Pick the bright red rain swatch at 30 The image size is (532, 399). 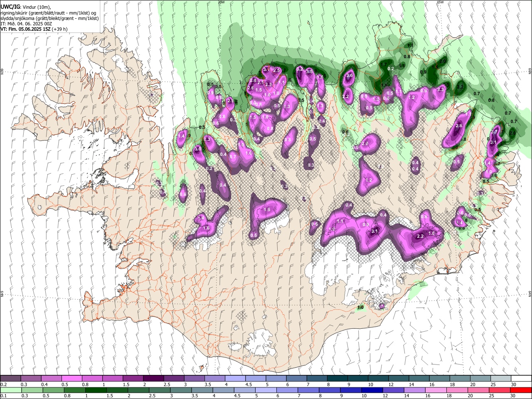521,390
